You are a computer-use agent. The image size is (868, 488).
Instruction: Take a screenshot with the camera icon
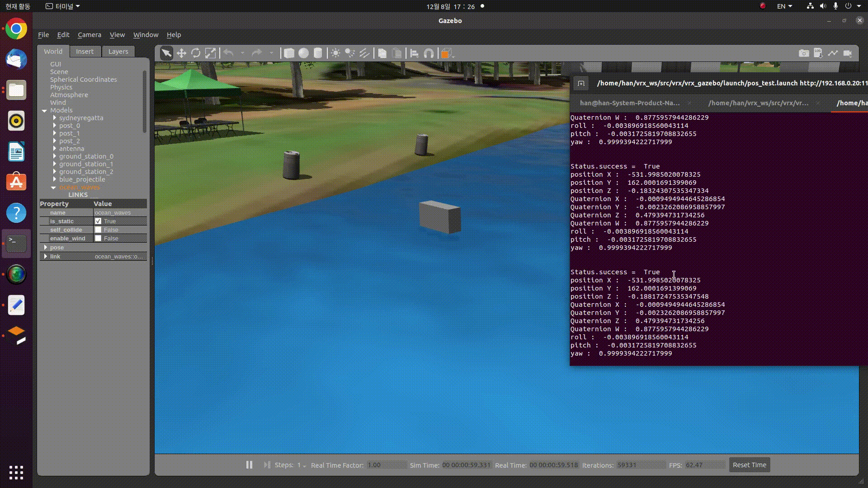point(804,53)
